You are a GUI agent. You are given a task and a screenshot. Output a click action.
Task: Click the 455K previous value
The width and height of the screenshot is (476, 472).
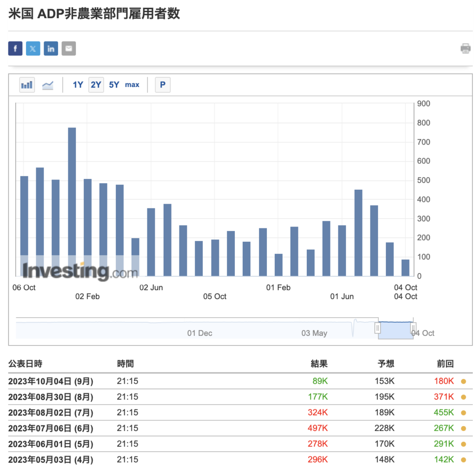(x=444, y=413)
